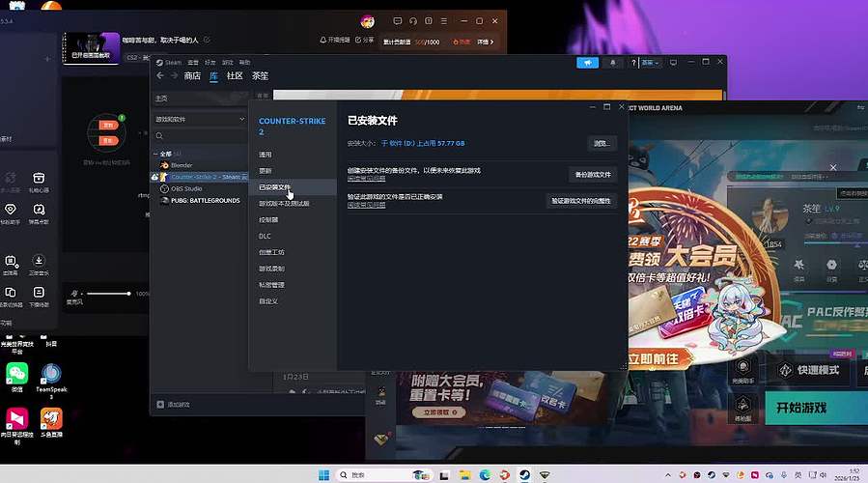This screenshot has height=483, width=868.
Task: Collapse the 全部 category in Steam library
Action: point(155,154)
